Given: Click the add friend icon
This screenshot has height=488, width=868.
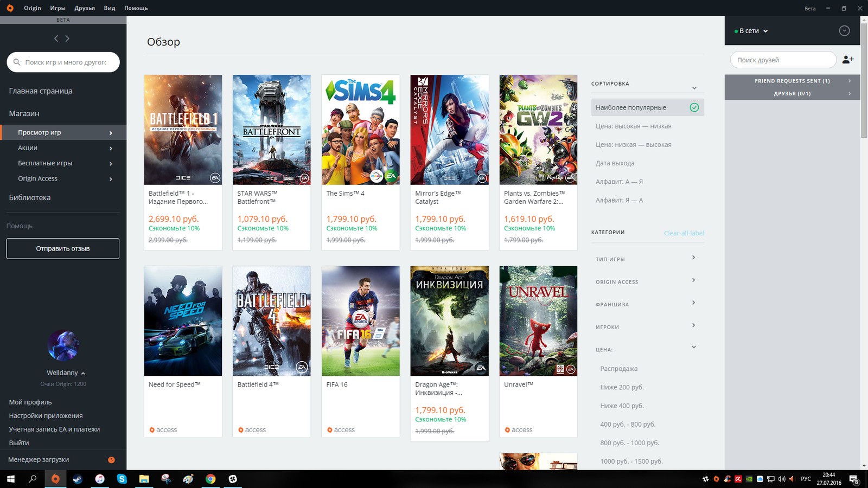Looking at the screenshot, I should pyautogui.click(x=847, y=60).
